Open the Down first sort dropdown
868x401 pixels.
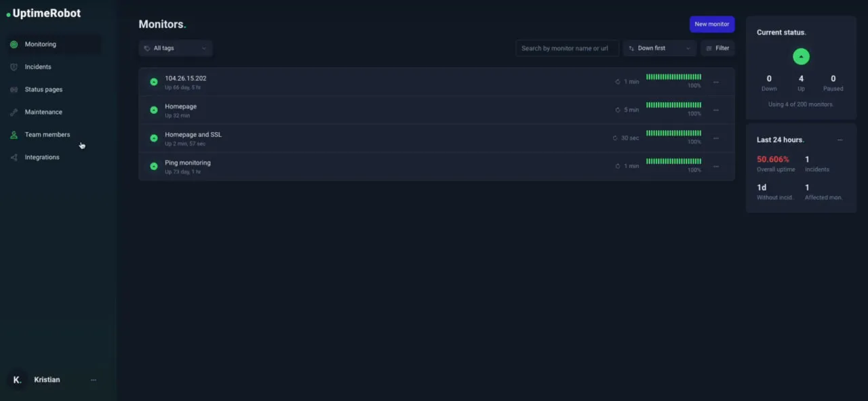tap(659, 48)
